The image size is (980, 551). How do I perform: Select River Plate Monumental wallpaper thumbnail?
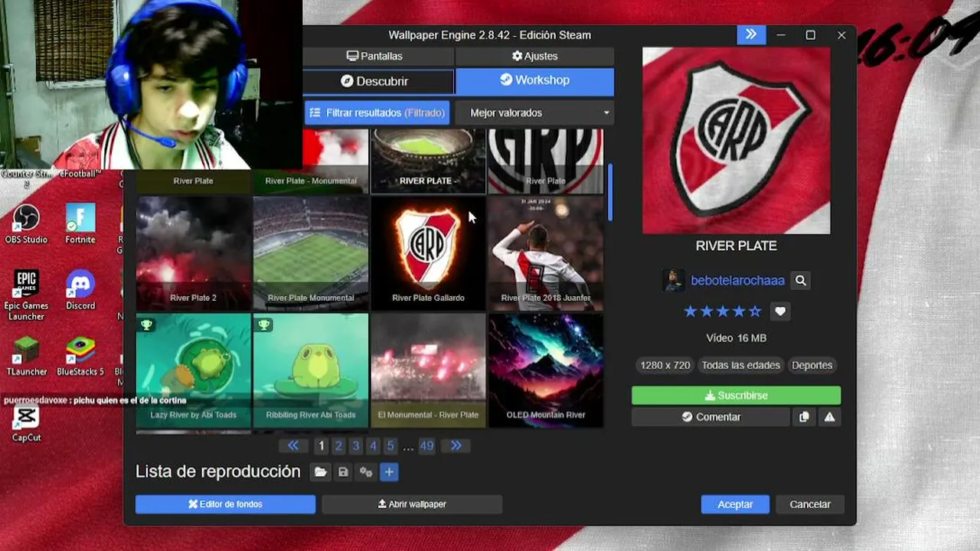311,253
